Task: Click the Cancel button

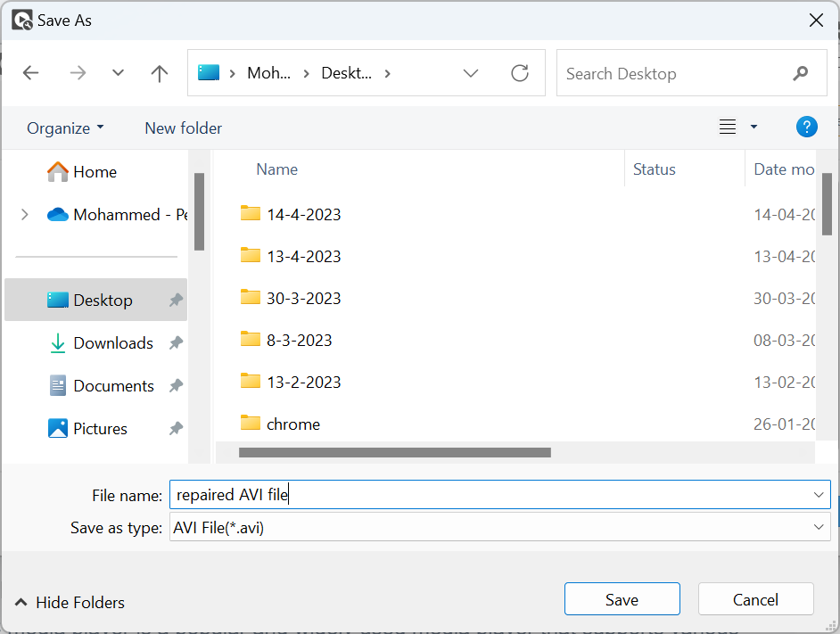Action: [755, 600]
